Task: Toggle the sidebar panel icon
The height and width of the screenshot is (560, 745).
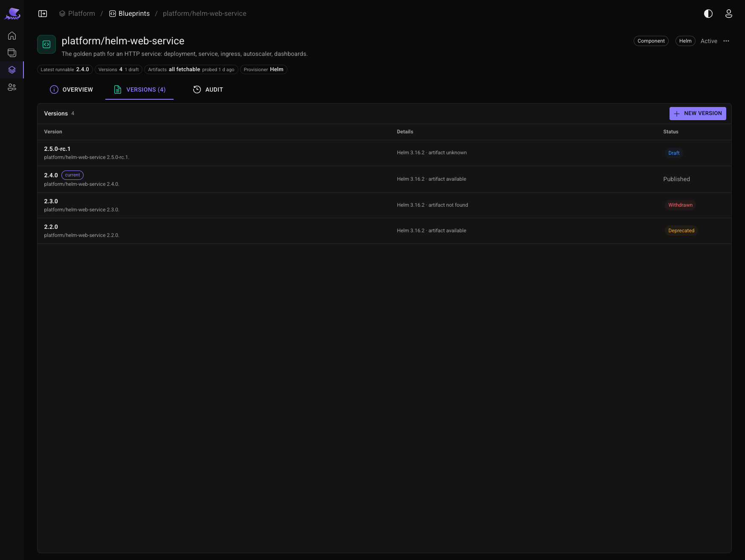Action: click(43, 14)
